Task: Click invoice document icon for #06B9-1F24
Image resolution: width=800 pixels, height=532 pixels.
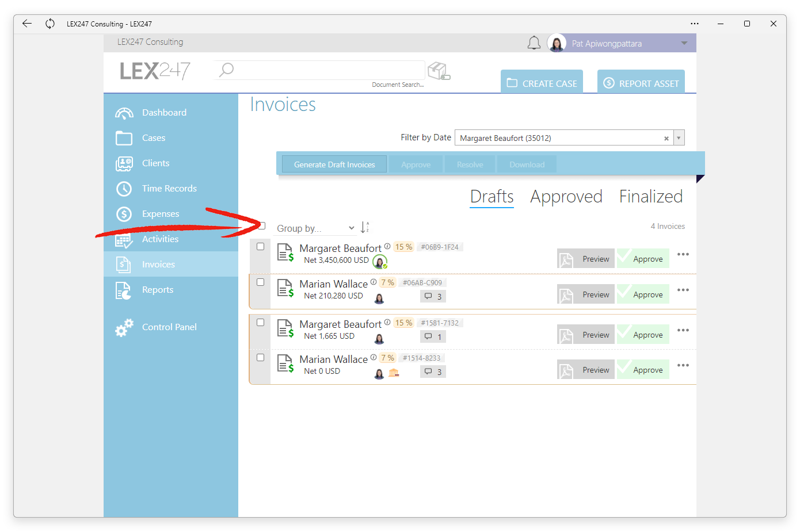Action: [x=285, y=252]
